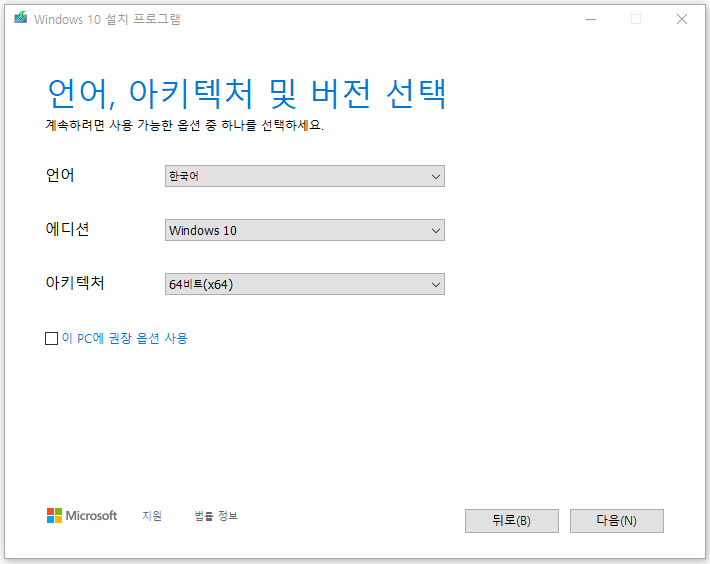This screenshot has height=564, width=710.
Task: Click the heading '언어, 아키텍처 및 버전 선택'
Action: click(247, 94)
